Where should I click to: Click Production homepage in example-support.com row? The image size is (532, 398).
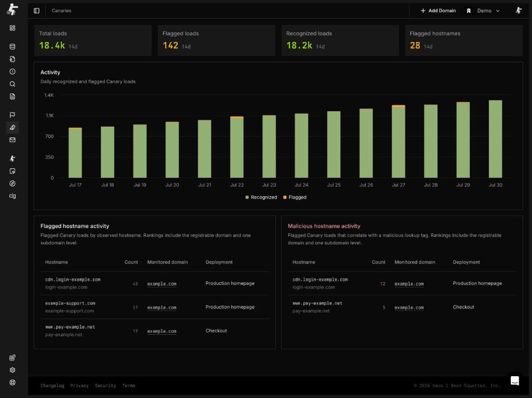(230, 307)
